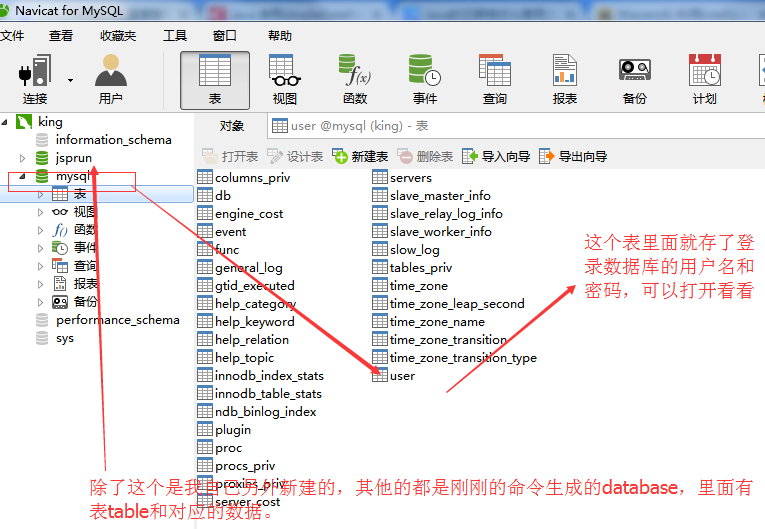Image resolution: width=765 pixels, height=529 pixels.
Task: Switch to the user @mysql (king) tab
Action: pos(350,126)
